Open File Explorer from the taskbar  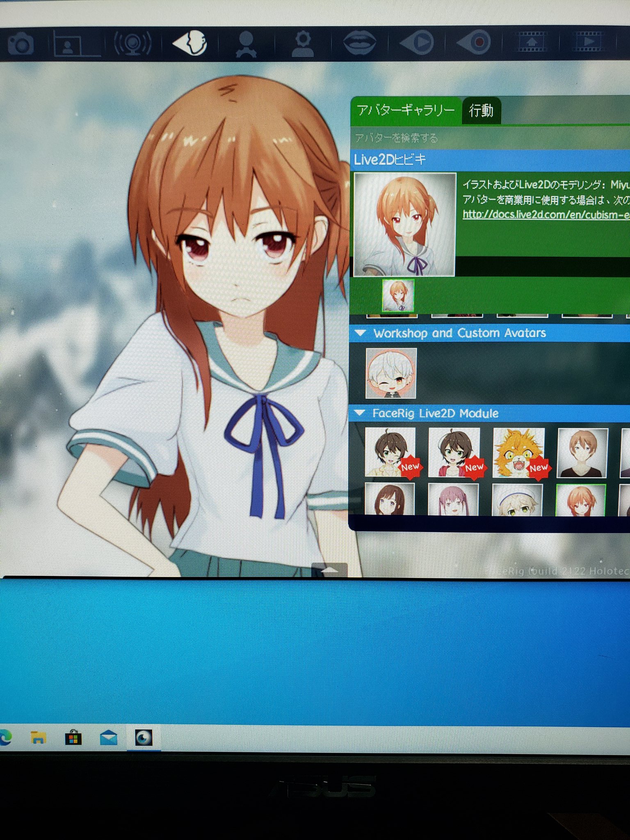38,738
